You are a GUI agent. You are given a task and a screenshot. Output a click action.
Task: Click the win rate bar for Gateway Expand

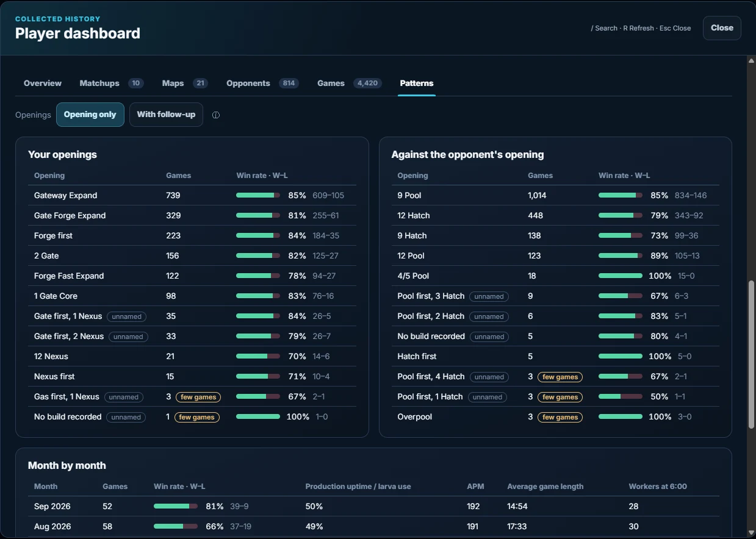click(258, 196)
